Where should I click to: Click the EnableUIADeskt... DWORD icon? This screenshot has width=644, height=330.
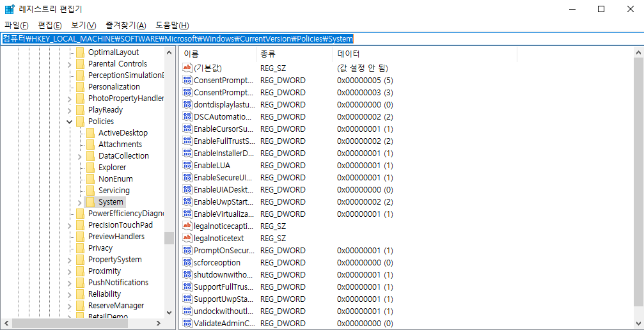[187, 190]
